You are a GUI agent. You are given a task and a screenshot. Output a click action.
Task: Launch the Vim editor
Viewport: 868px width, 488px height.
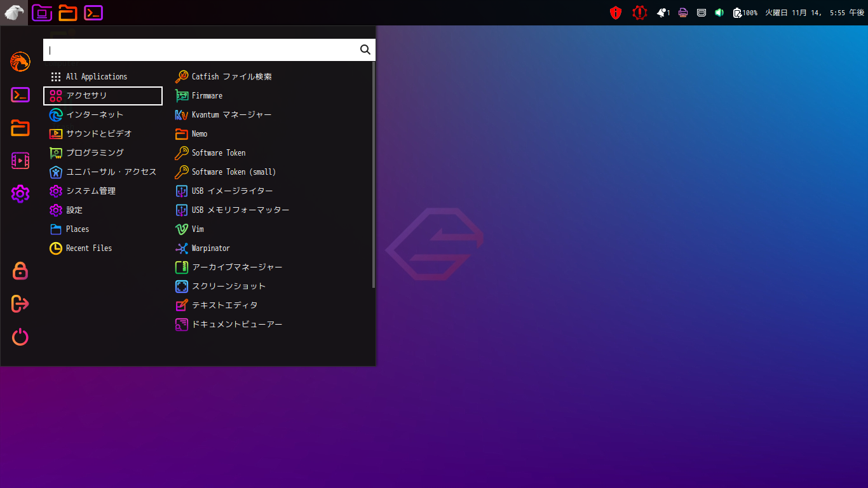(x=270, y=229)
